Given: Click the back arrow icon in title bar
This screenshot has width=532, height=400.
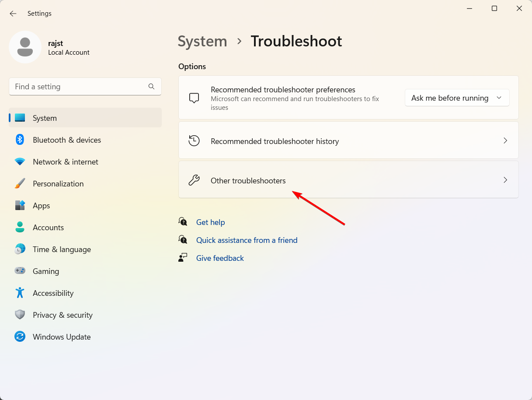Looking at the screenshot, I should pyautogui.click(x=13, y=14).
